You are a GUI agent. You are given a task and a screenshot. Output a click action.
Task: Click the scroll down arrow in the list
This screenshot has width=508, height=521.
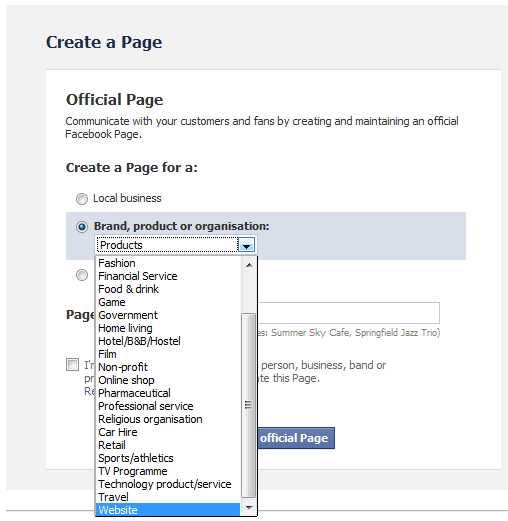tap(249, 508)
